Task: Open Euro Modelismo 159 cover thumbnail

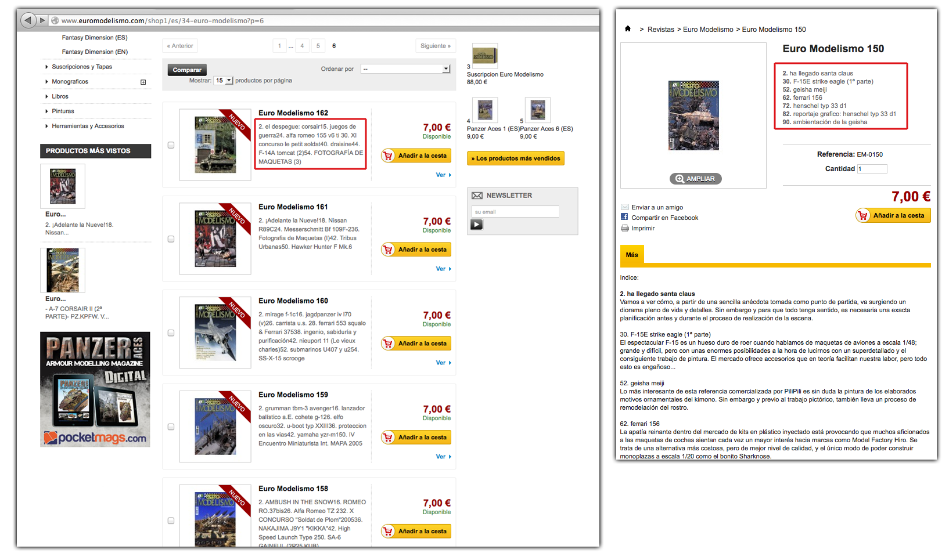Action: (215, 427)
